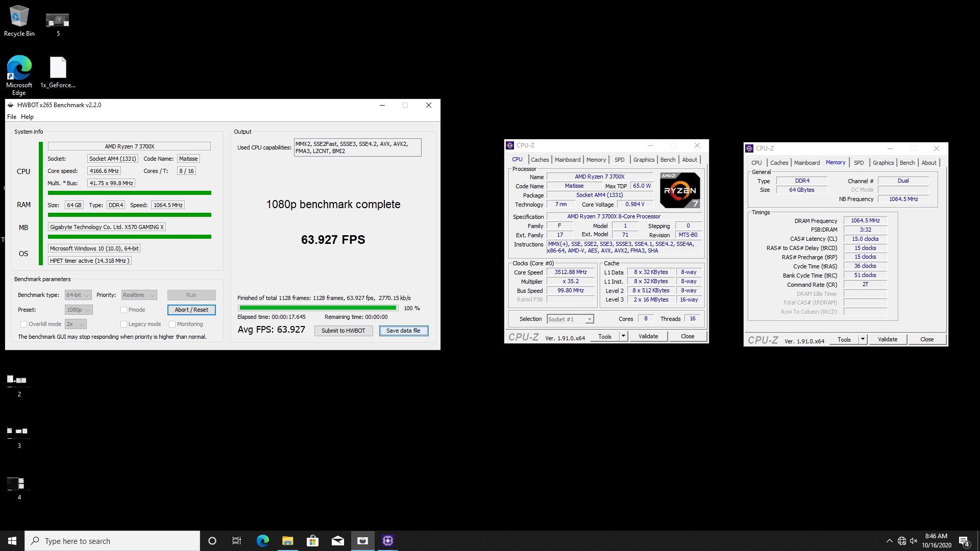Select the desktop image file labeled 5
The image size is (980, 551).
[58, 24]
